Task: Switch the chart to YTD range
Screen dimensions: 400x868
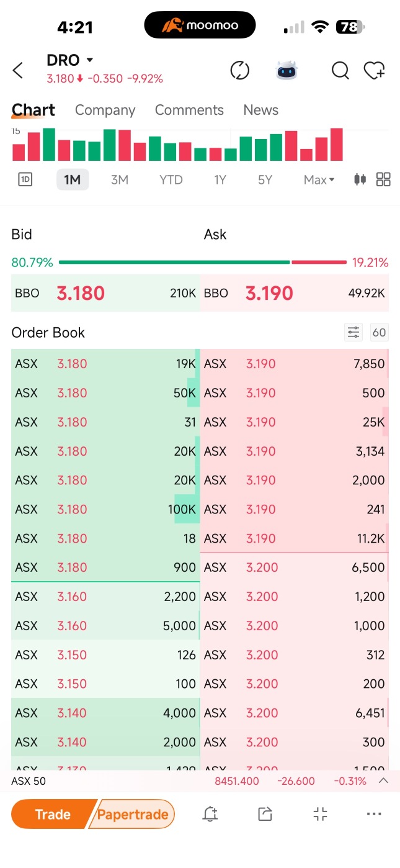Action: (171, 179)
